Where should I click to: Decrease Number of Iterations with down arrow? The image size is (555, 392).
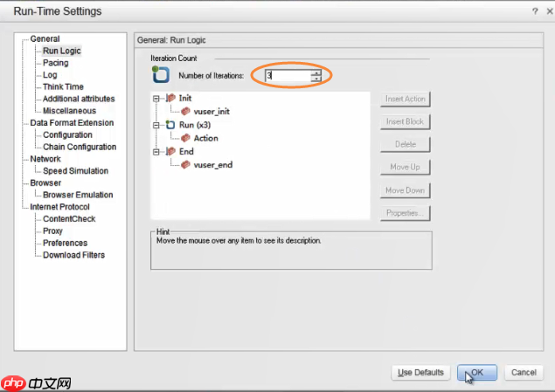tap(316, 79)
